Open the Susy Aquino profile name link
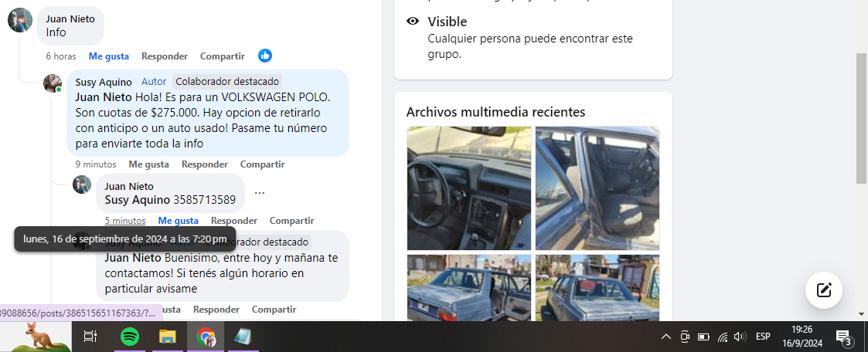The image size is (868, 352). (104, 82)
